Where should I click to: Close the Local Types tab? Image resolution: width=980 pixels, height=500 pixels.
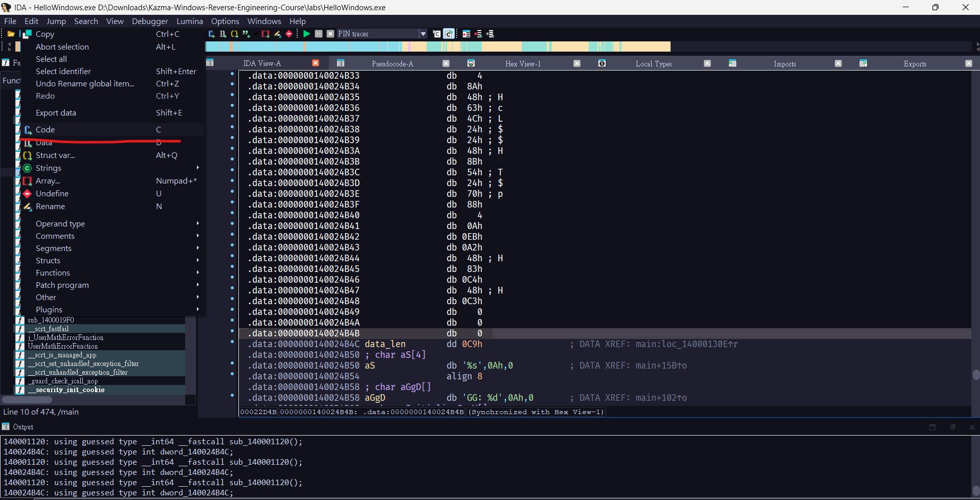pyautogui.click(x=707, y=63)
